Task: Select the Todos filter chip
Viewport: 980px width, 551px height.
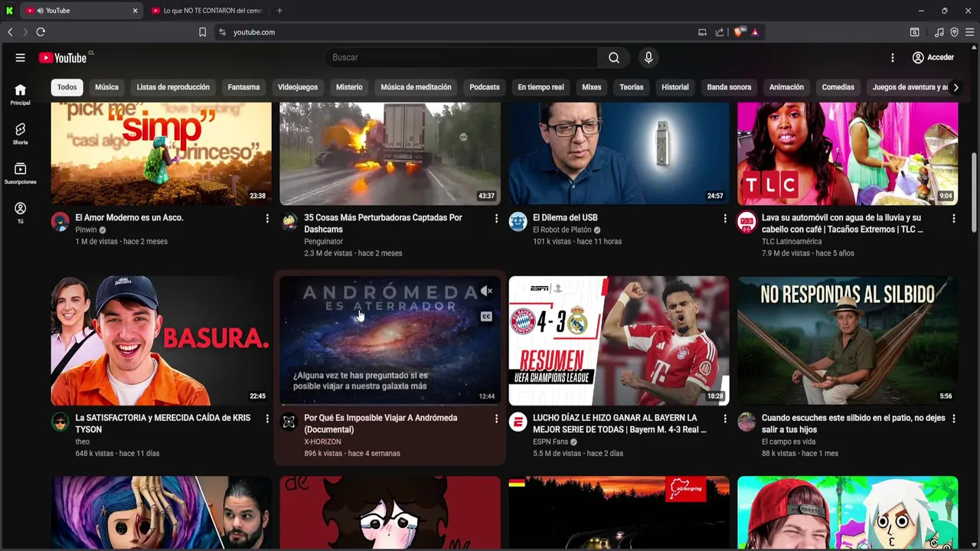Action: click(67, 87)
